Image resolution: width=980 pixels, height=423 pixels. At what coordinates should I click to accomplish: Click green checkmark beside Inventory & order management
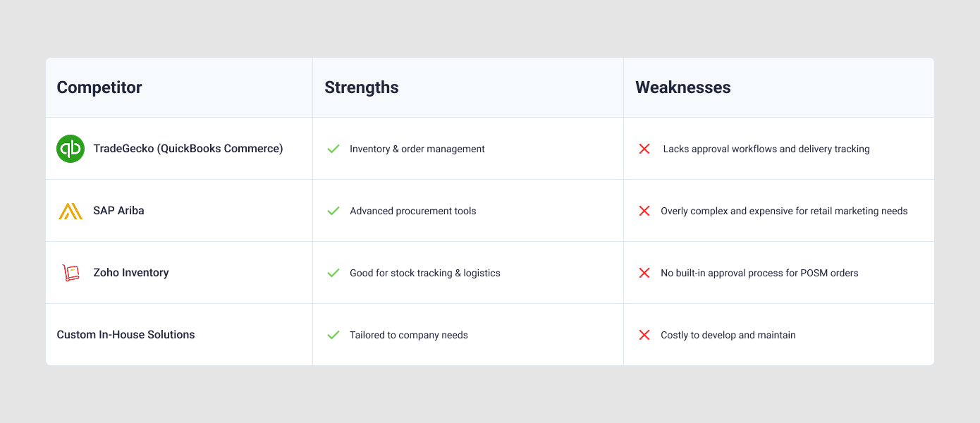coord(333,149)
